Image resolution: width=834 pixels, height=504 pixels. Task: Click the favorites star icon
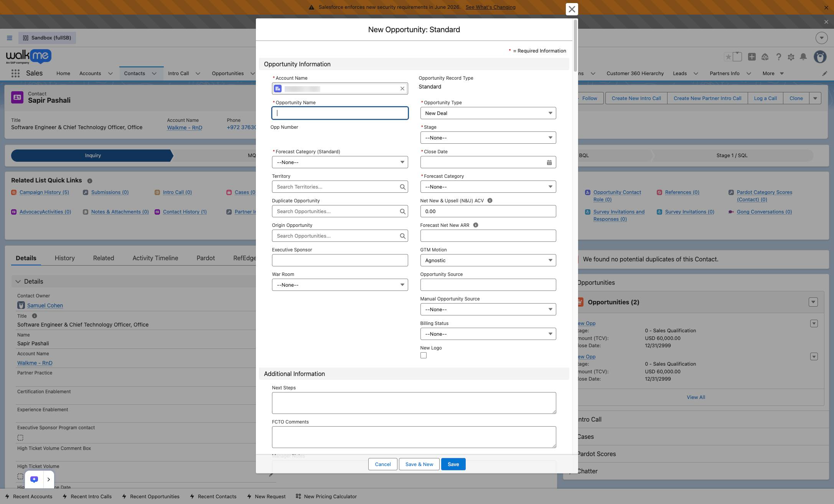(x=728, y=57)
